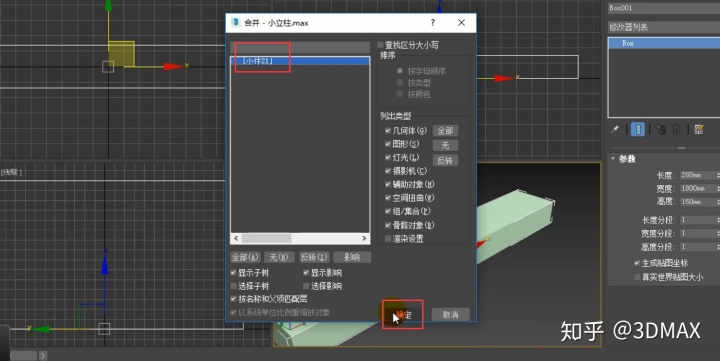Uncheck 图形(S) list type
720x361 pixels.
point(388,144)
